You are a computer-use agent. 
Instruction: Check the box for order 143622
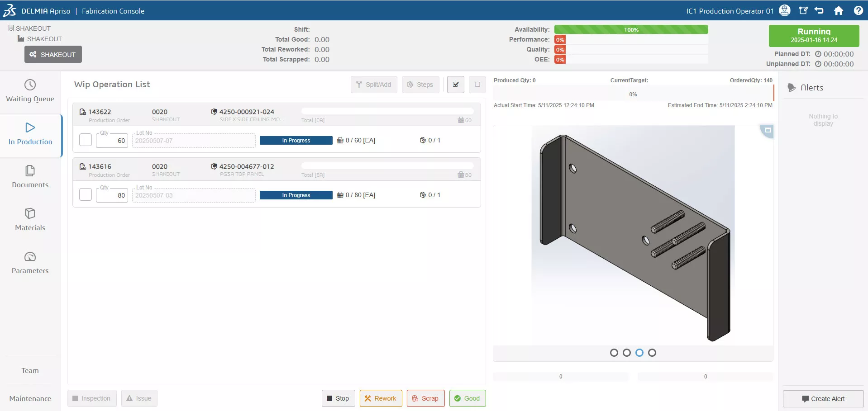(86, 140)
